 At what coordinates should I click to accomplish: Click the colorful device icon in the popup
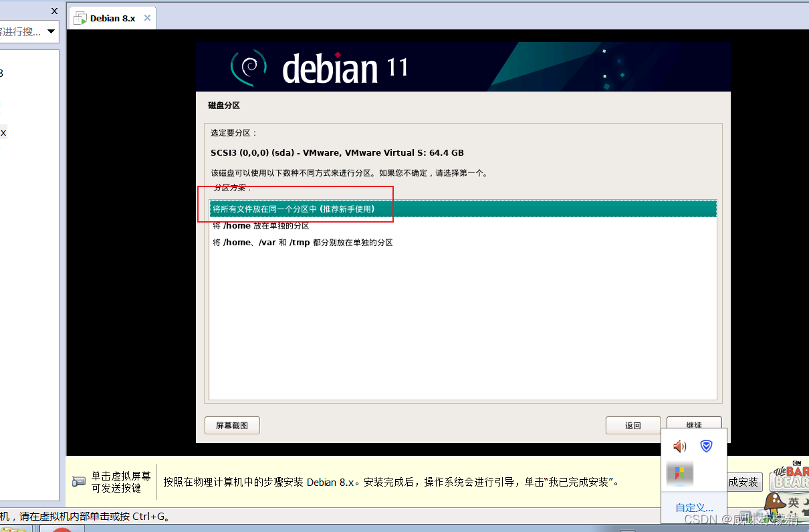point(680,473)
